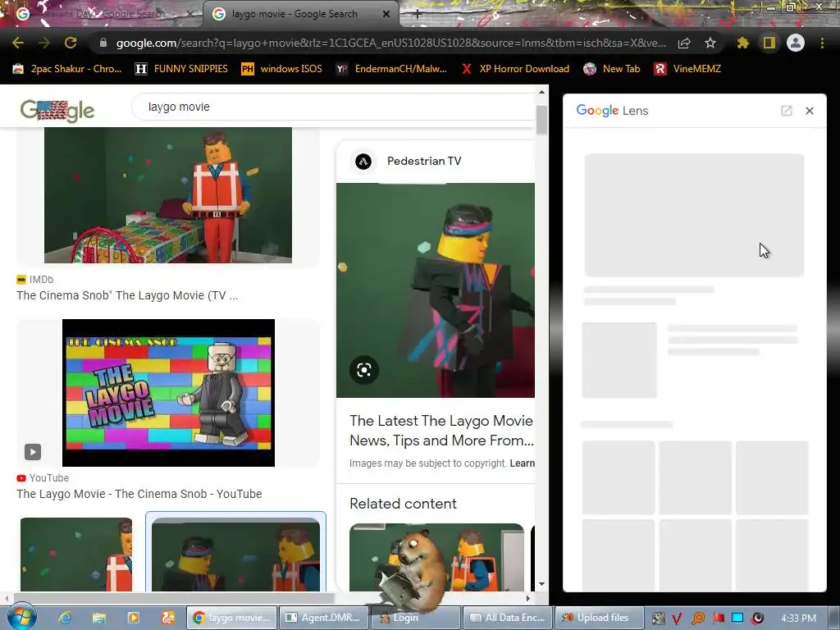Viewport: 840px width, 630px height.
Task: Open The Laygo Movie - The Cinema Snob - YouTube link
Action: coord(139,494)
